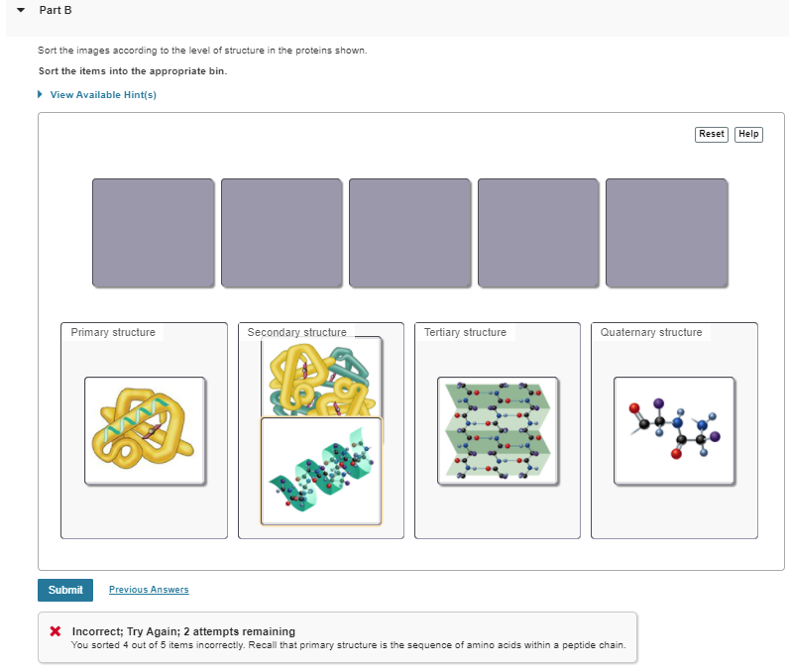Viewport: 789px width, 672px height.
Task: Expand View Available Hint(s) triangle
Action: pyautogui.click(x=41, y=94)
